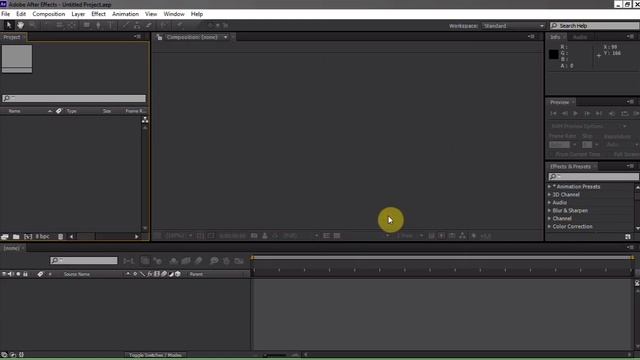Step to next frame in Preview panel
Image resolution: width=640 pixels, height=360 pixels.
click(587, 113)
